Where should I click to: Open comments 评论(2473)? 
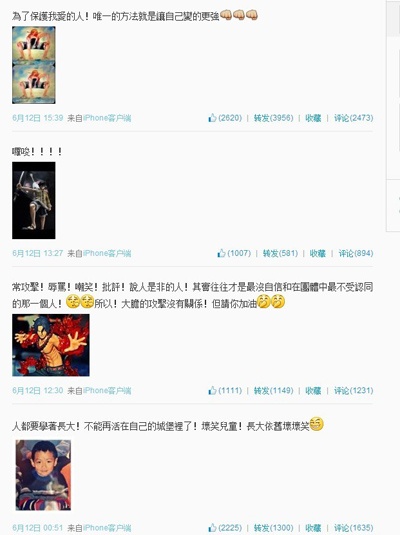(x=353, y=118)
